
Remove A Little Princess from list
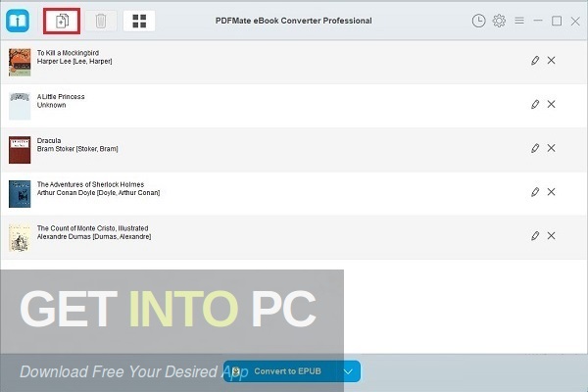pos(551,104)
